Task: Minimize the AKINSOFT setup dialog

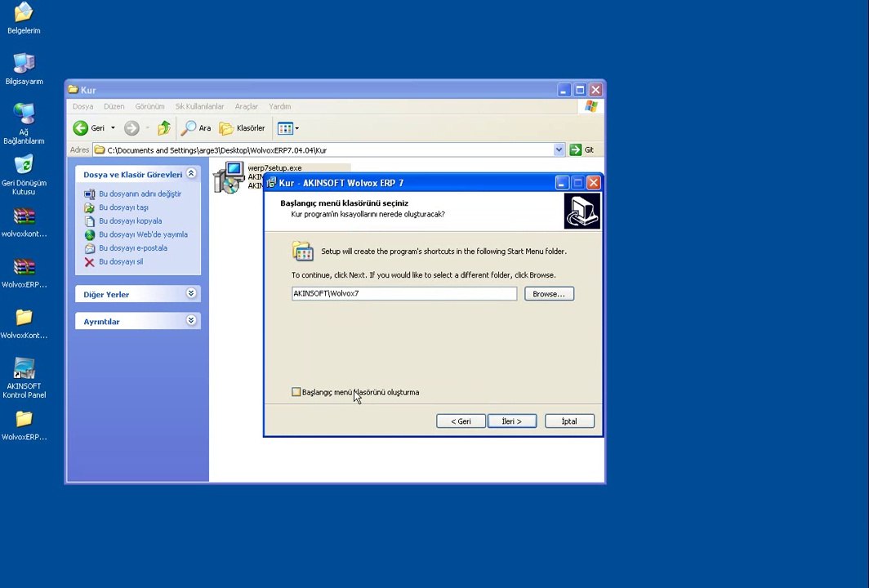Action: tap(562, 182)
